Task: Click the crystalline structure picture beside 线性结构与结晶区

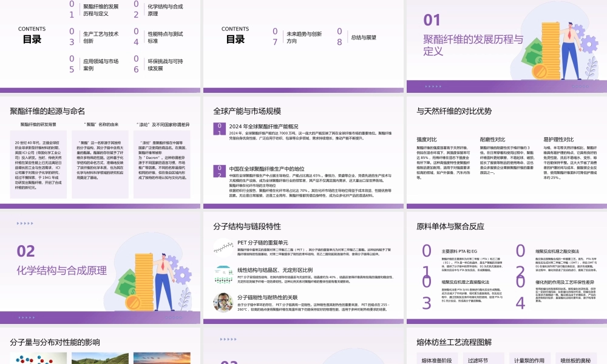Action: click(x=223, y=275)
